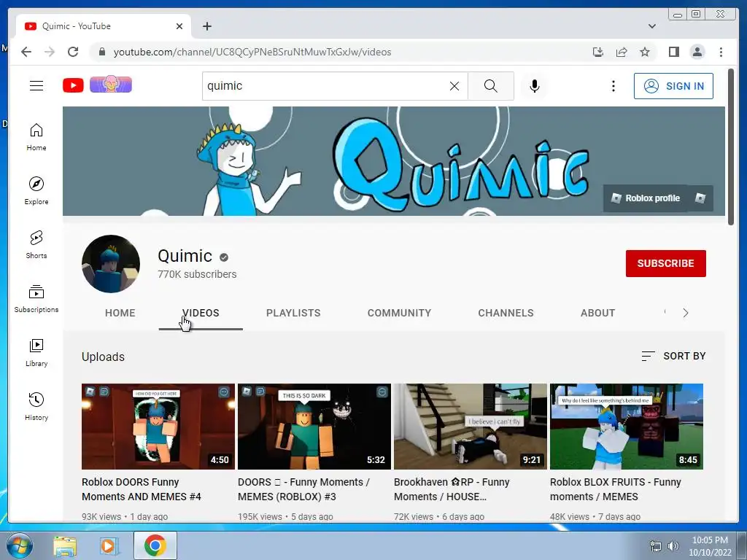Click title 'Brookhaven RP - Funny Moments / HOUSE...'
Viewport: 747px width, 560px height.
pyautogui.click(x=452, y=489)
